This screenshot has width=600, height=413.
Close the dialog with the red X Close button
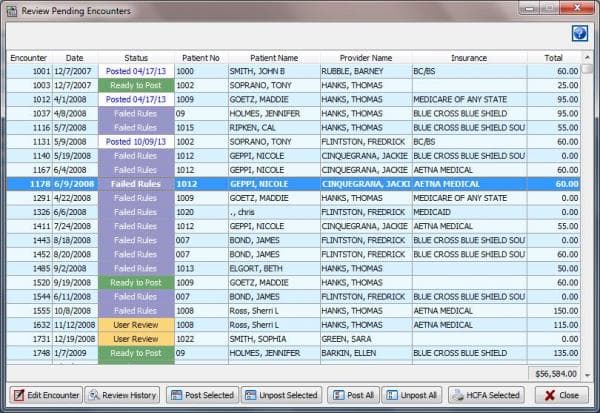(x=562, y=395)
